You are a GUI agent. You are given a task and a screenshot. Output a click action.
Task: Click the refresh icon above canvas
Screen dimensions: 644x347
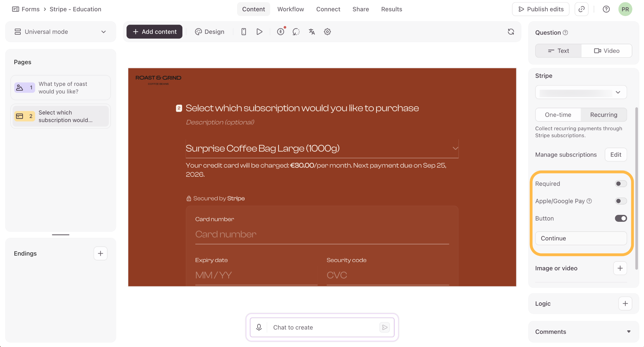511,32
